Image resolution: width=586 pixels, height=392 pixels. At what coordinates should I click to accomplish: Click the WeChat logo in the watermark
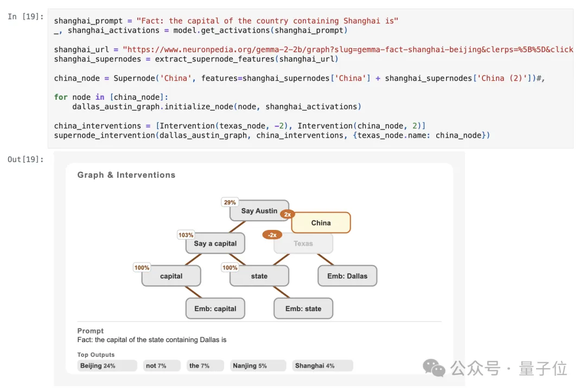click(x=434, y=368)
